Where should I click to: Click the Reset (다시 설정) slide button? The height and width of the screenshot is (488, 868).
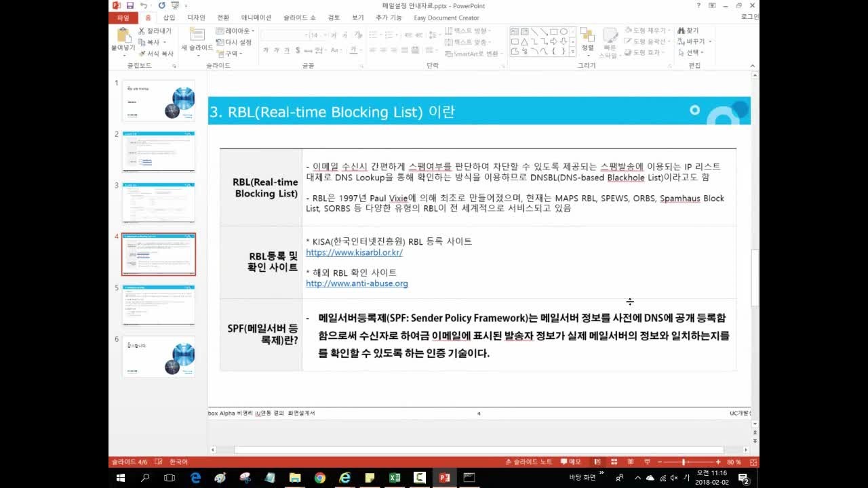click(234, 42)
